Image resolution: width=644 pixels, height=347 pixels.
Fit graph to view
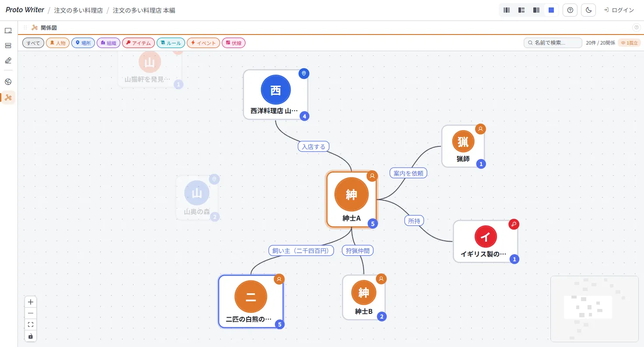coord(31,325)
